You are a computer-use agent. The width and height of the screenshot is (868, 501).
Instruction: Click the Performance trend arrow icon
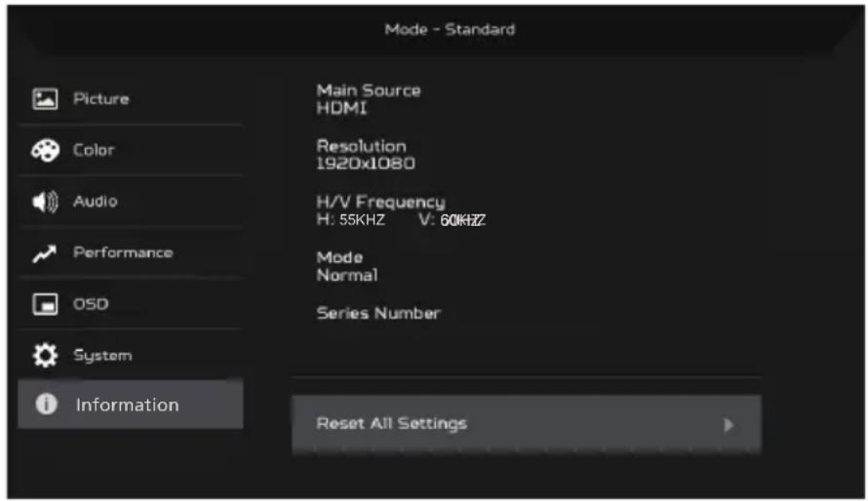[44, 253]
